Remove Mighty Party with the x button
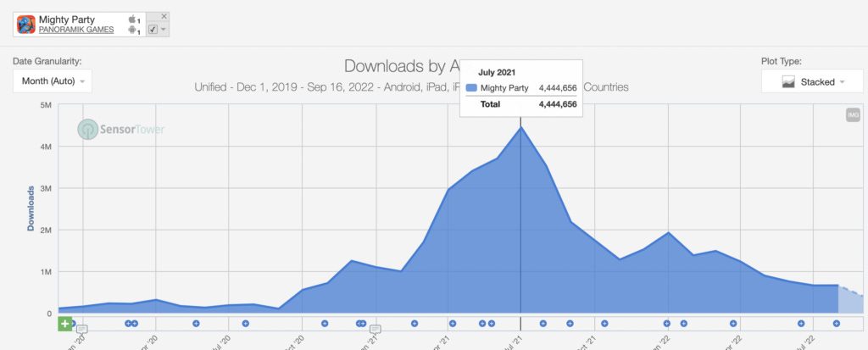Viewport: 868px width, 350px height. [x=164, y=17]
